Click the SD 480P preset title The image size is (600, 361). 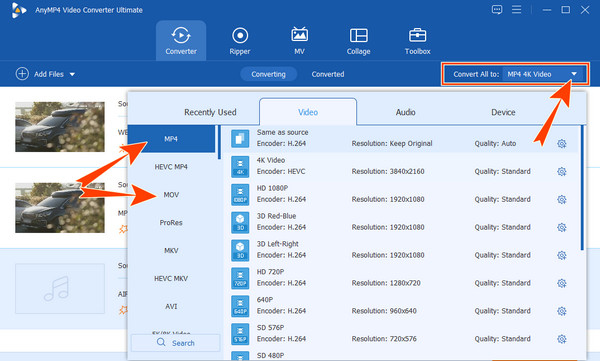[270, 356]
